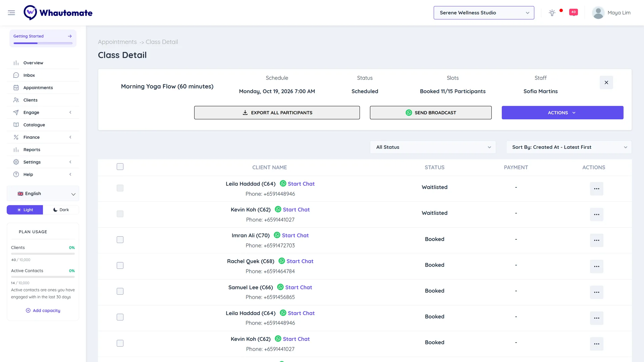Click the Getting Started progress bar
The height and width of the screenshot is (362, 644).
point(43,43)
